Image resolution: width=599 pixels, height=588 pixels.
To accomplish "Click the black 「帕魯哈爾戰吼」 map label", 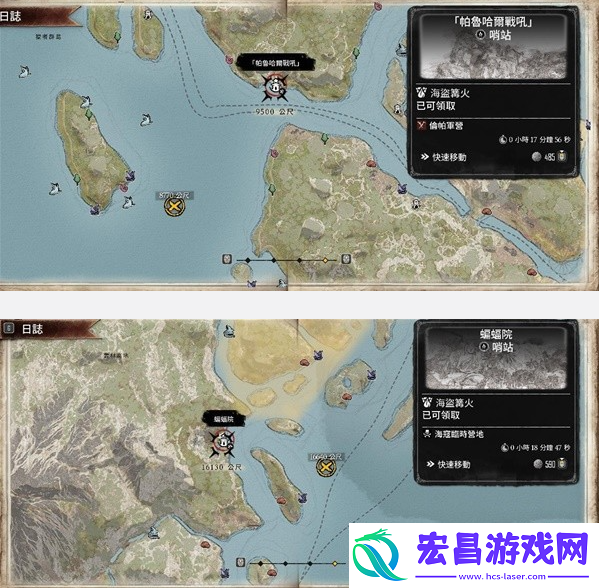I will coord(276,63).
